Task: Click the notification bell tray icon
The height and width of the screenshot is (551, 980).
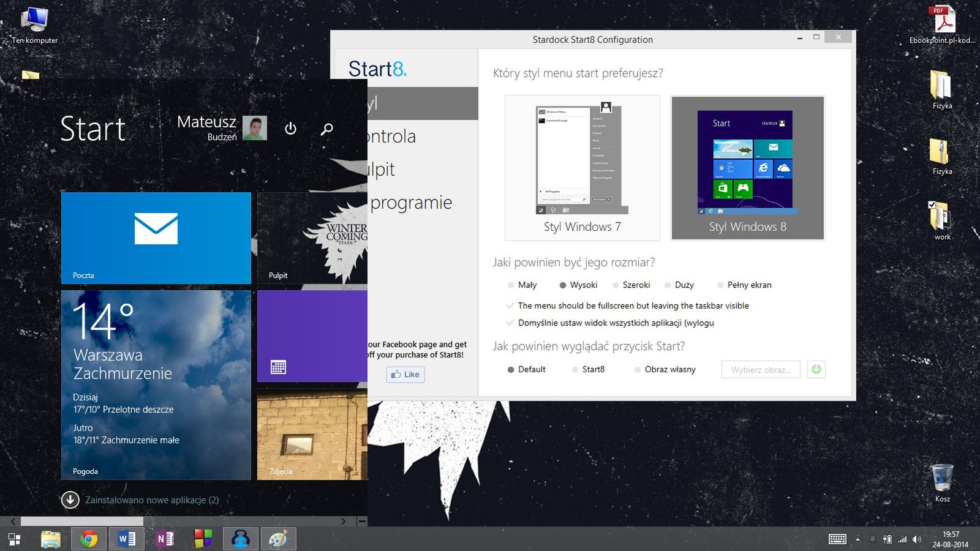Action: 873,539
